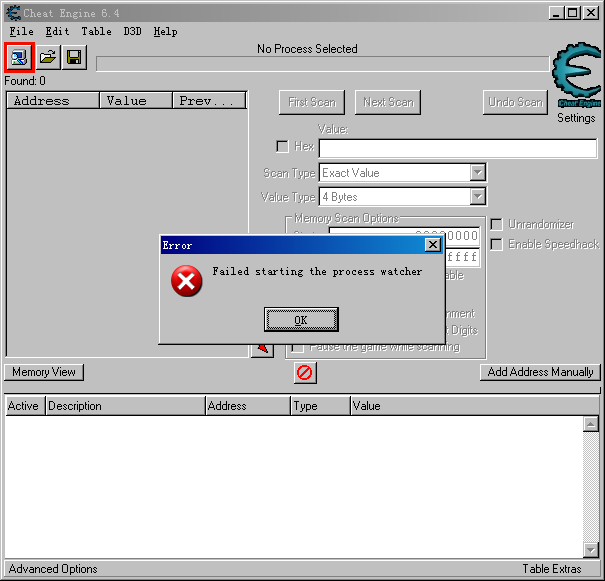Click the floppy disk save icon

[x=74, y=58]
